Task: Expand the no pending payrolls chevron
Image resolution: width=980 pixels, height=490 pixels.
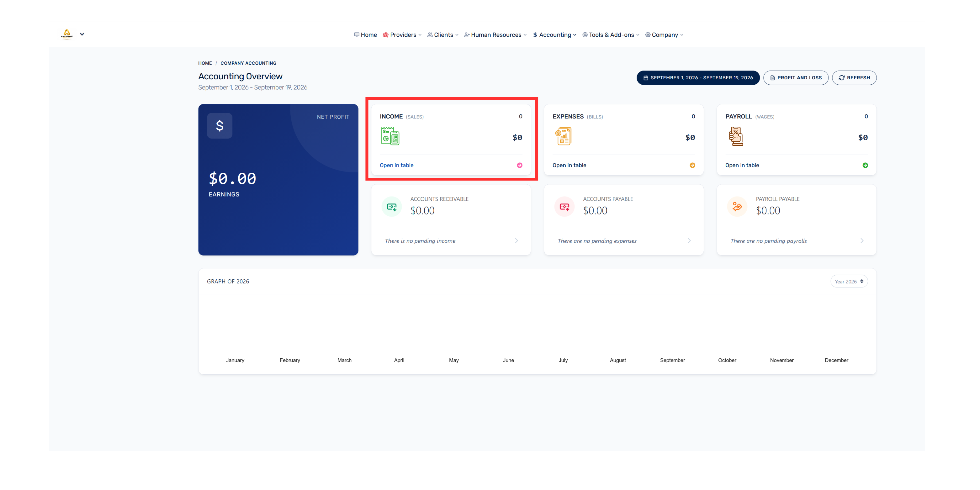Action: (862, 240)
